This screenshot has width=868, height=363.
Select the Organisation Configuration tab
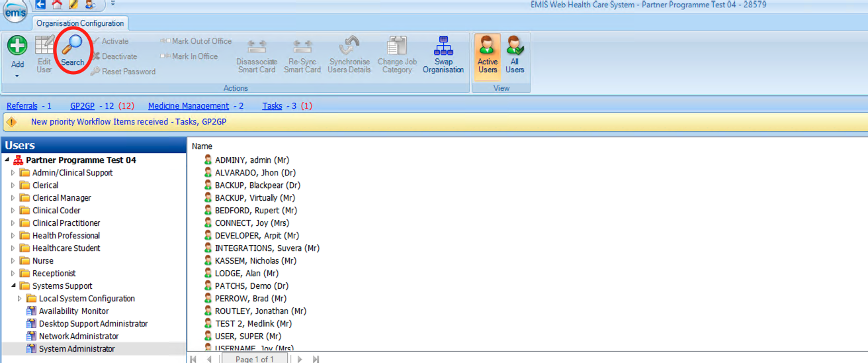80,23
